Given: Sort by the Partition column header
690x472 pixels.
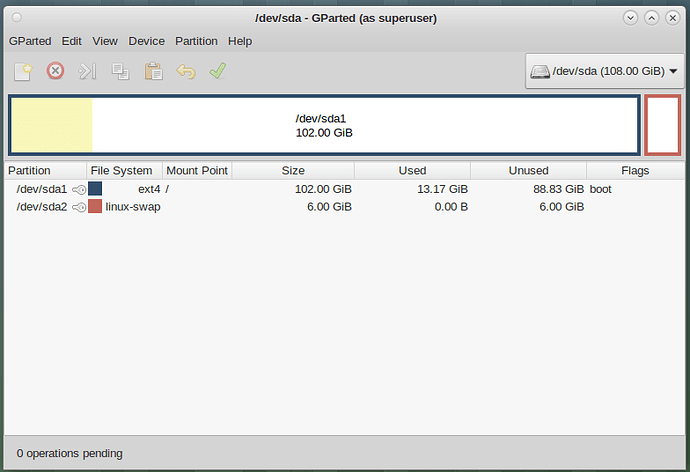Looking at the screenshot, I should coord(45,171).
